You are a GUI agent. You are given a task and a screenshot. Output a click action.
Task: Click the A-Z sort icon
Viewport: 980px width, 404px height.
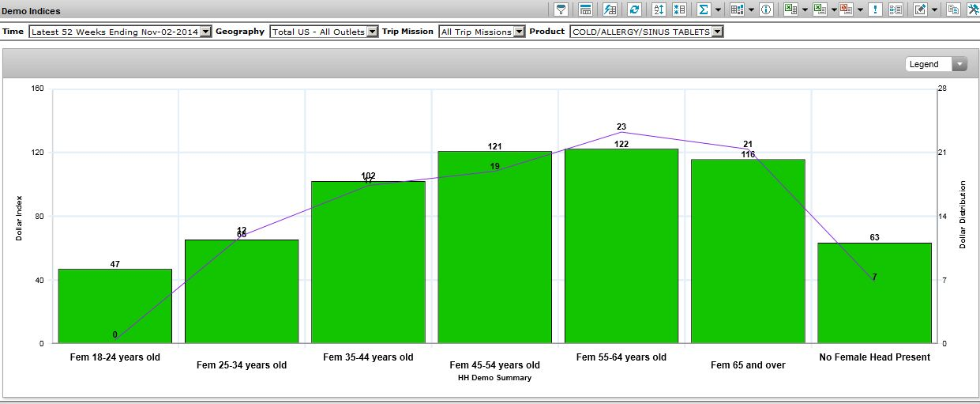click(659, 9)
